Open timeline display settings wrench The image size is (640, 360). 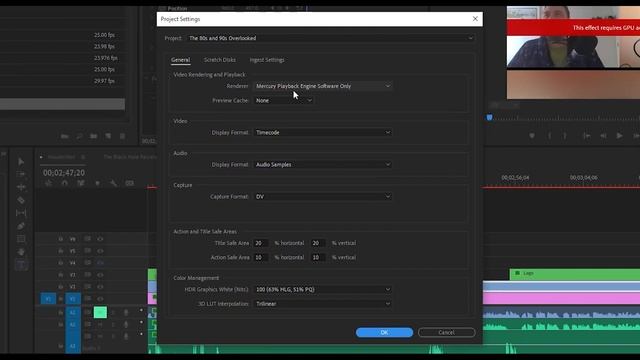pos(113,183)
